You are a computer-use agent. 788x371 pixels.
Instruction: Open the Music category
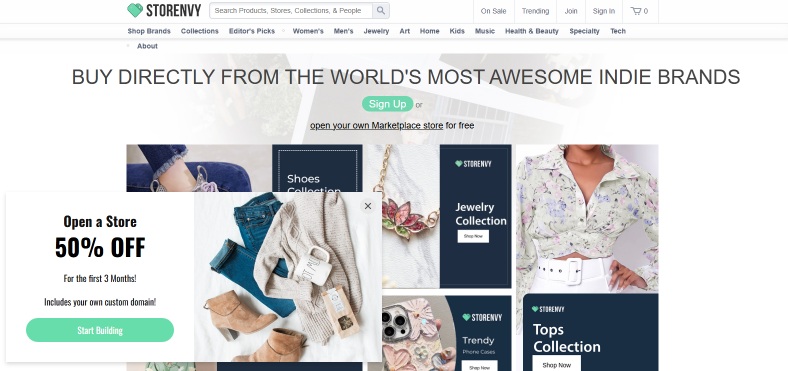[x=485, y=31]
